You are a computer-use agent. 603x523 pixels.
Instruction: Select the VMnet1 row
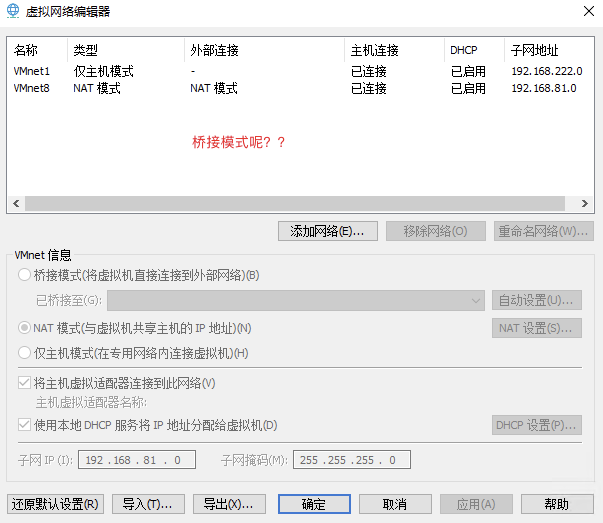300,71
